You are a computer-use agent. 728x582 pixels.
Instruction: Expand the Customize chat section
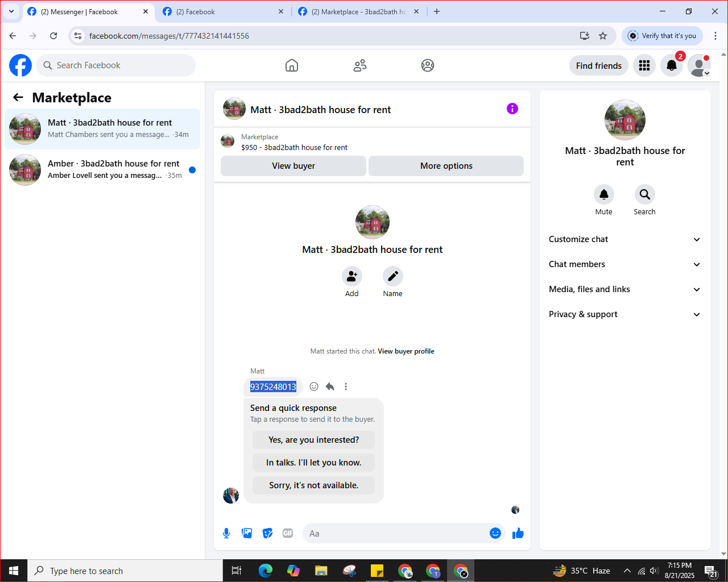(x=625, y=239)
